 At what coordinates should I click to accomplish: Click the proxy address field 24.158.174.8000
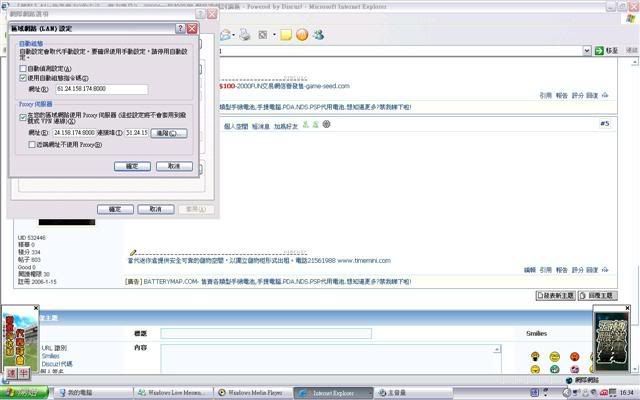[x=74, y=132]
